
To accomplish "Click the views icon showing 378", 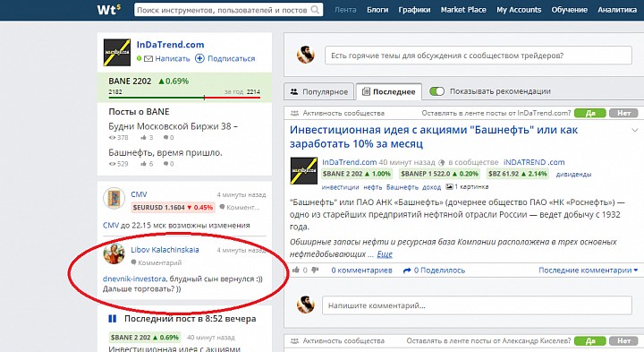I will [112, 137].
